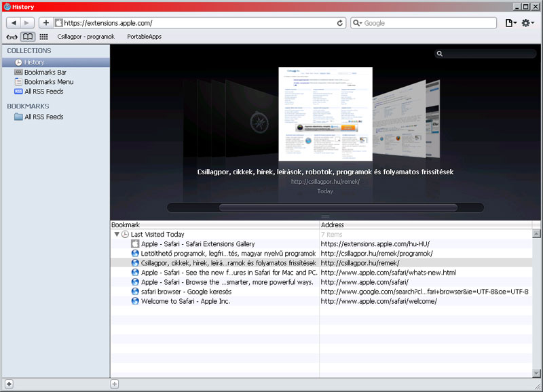This screenshot has width=543, height=392.
Task: Open the settings gear menu
Action: [528, 23]
